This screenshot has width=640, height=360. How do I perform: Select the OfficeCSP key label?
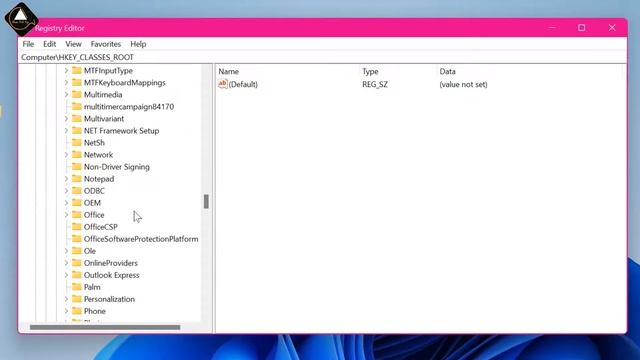point(101,227)
